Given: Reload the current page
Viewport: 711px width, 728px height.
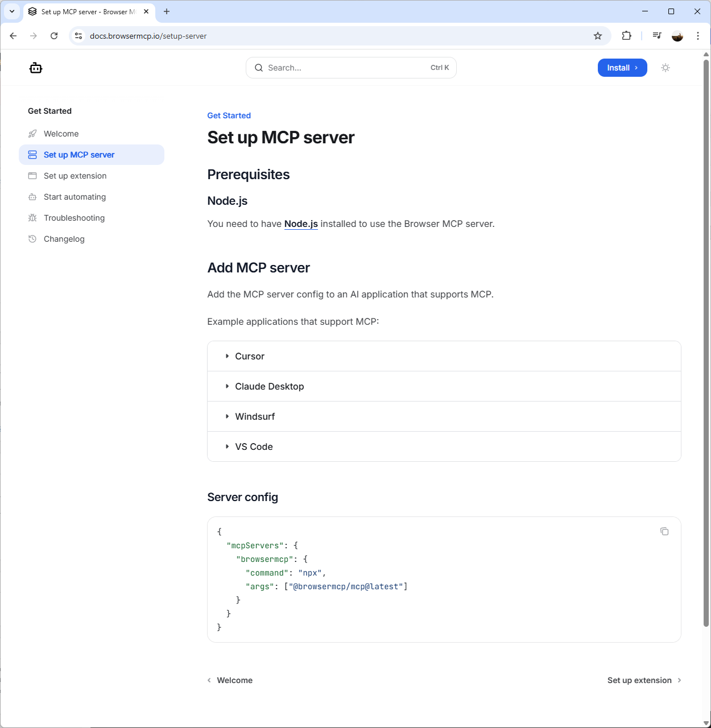Looking at the screenshot, I should click(x=54, y=36).
